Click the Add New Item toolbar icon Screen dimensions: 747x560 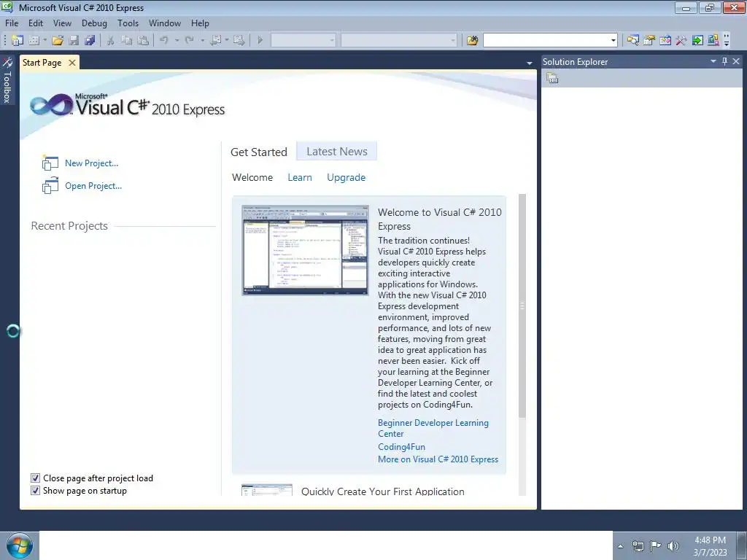tap(34, 41)
